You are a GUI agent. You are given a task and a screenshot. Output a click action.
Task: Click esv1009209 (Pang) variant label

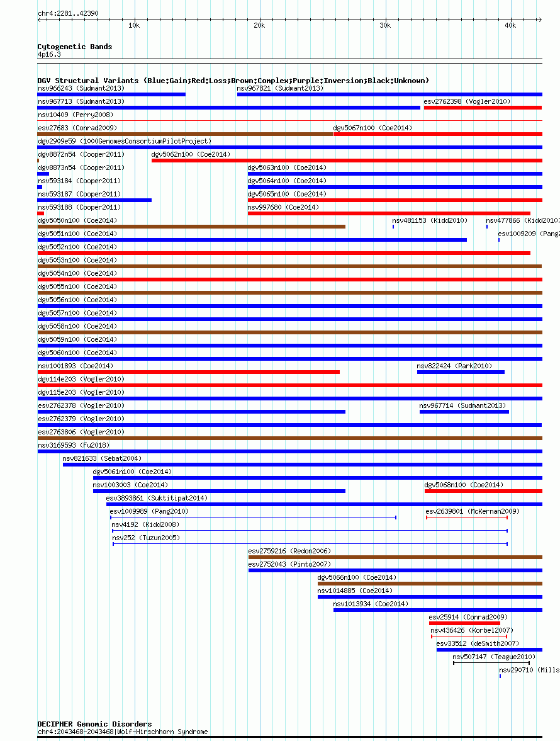529,234
